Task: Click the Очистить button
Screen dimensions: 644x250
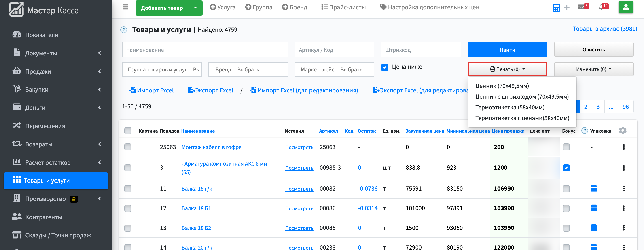Action: click(593, 49)
